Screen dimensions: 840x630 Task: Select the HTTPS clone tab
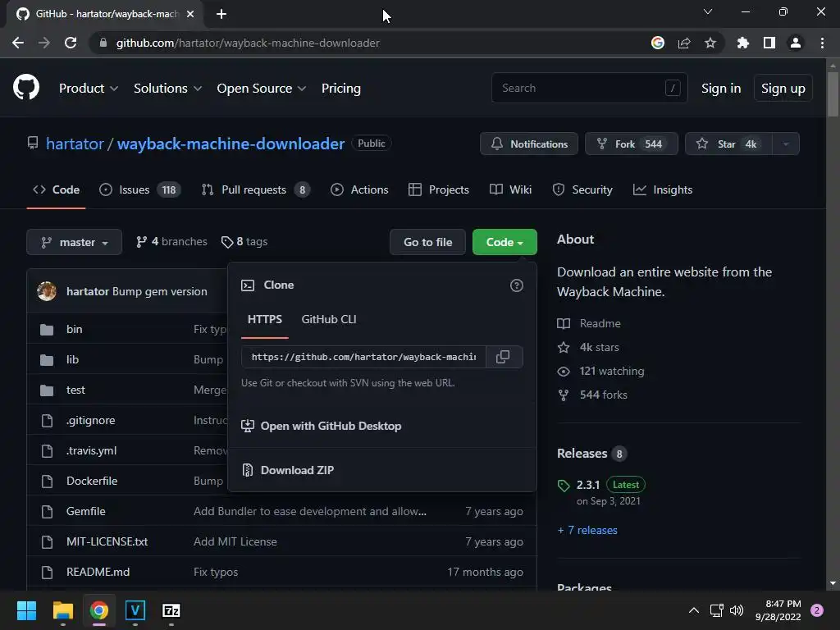tap(265, 319)
